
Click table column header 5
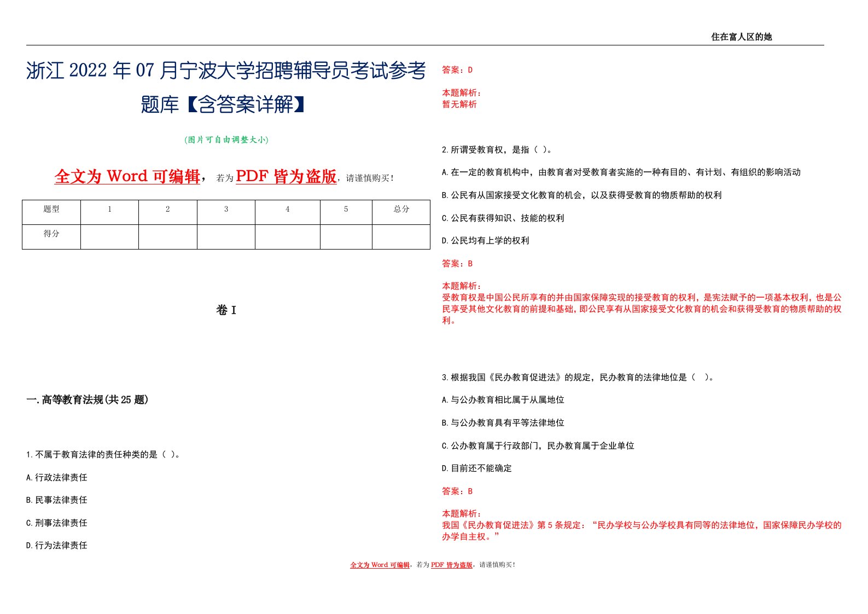(346, 212)
